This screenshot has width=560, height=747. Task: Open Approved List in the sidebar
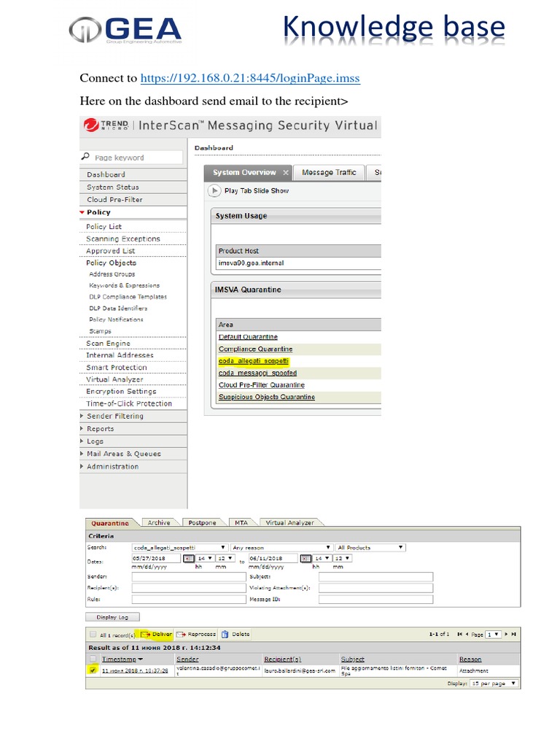[111, 251]
